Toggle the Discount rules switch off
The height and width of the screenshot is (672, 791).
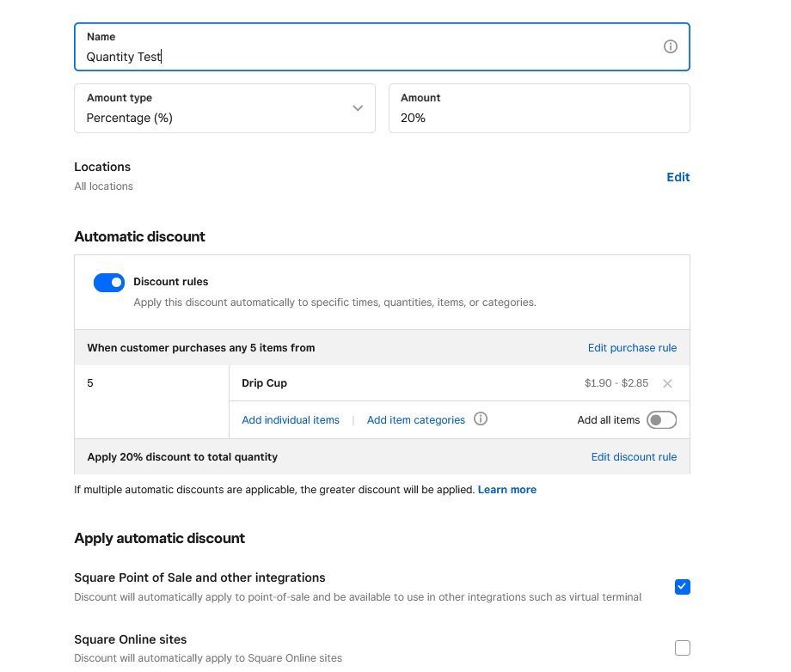[x=109, y=283]
